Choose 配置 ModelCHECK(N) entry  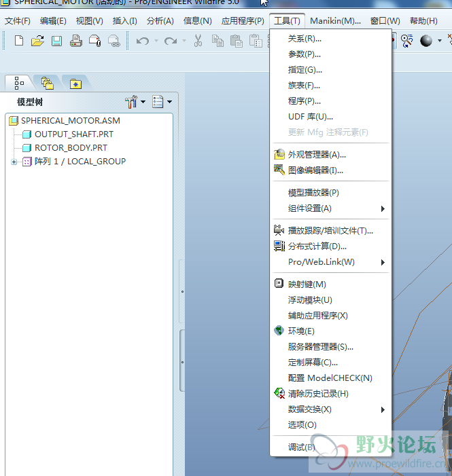tap(331, 378)
